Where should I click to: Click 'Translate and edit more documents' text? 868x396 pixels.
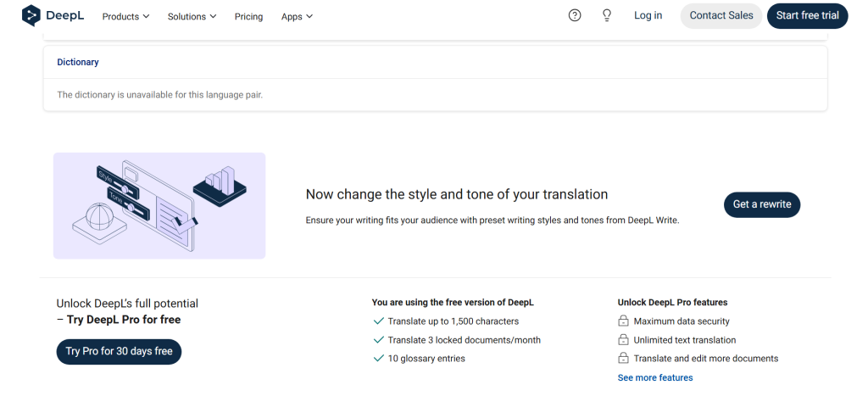[x=706, y=359]
